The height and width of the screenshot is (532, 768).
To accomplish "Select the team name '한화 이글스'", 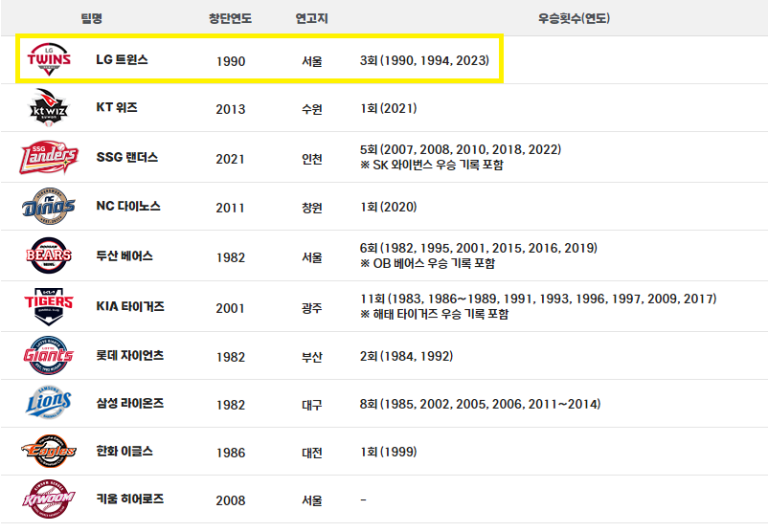I will 124,451.
